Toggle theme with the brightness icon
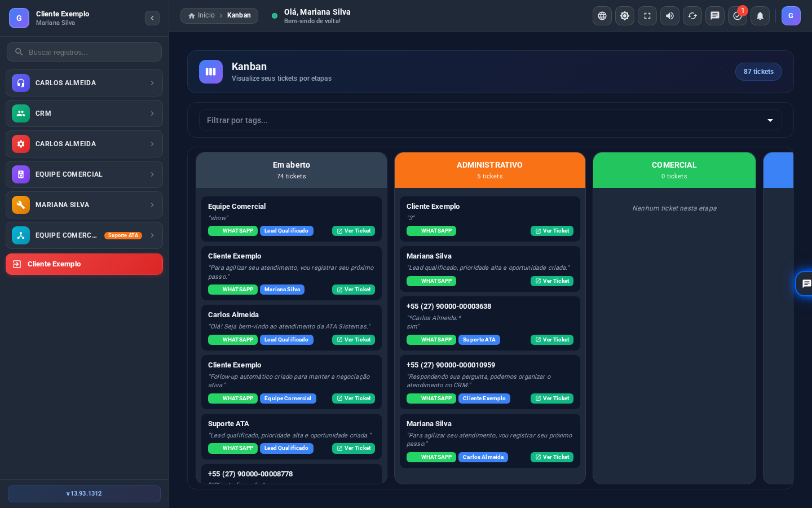Screen dimensions: 812x508 (625, 16)
